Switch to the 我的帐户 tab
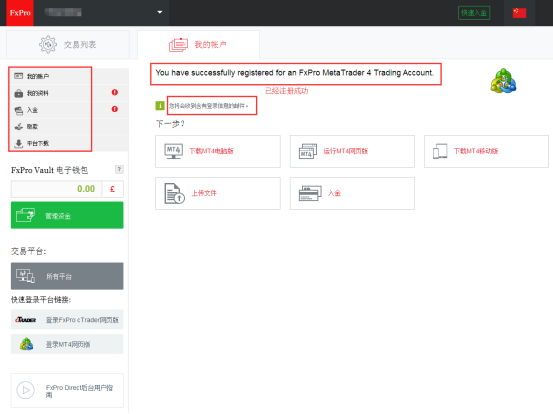The image size is (553, 414). click(x=199, y=45)
